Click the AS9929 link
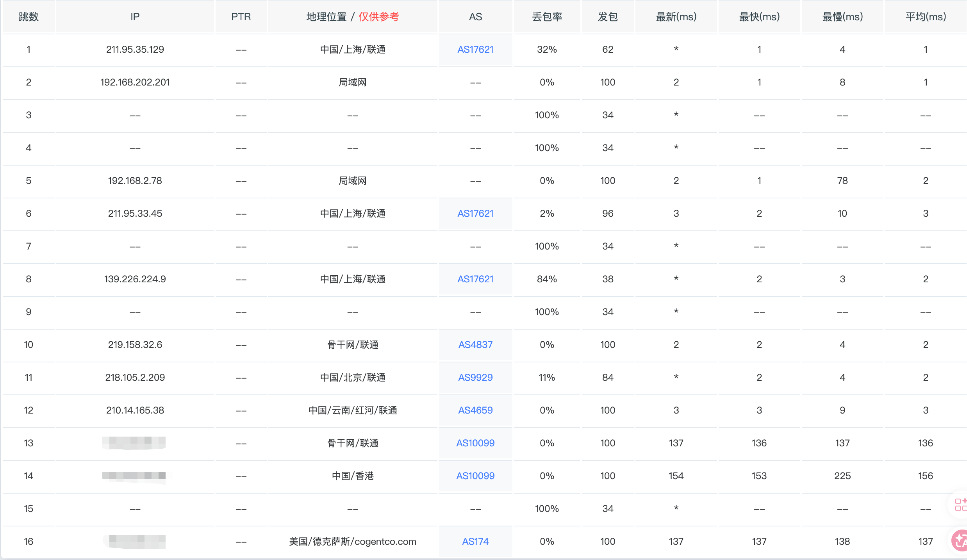This screenshot has height=560, width=967. pos(475,378)
